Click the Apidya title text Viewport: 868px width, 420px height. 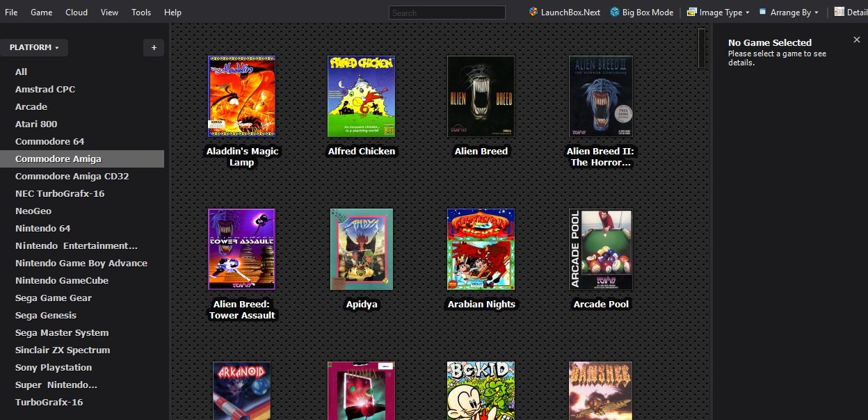pos(362,304)
